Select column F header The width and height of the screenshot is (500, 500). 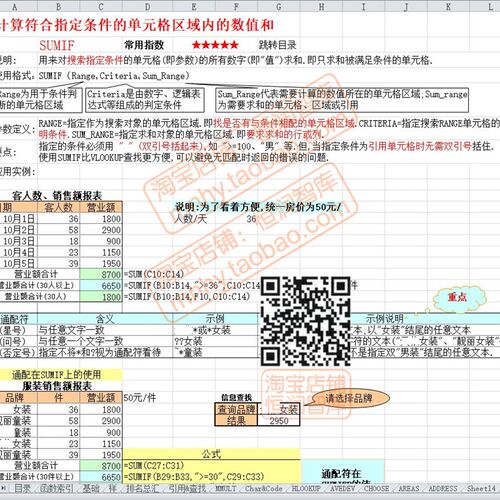(x=236, y=7)
